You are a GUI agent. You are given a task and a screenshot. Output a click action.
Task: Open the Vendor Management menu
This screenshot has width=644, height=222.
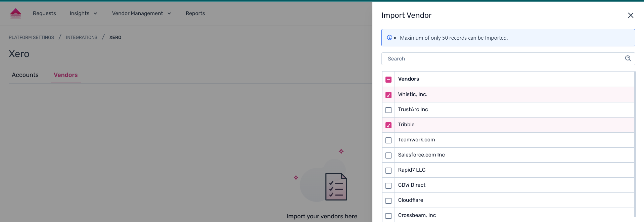pos(141,13)
